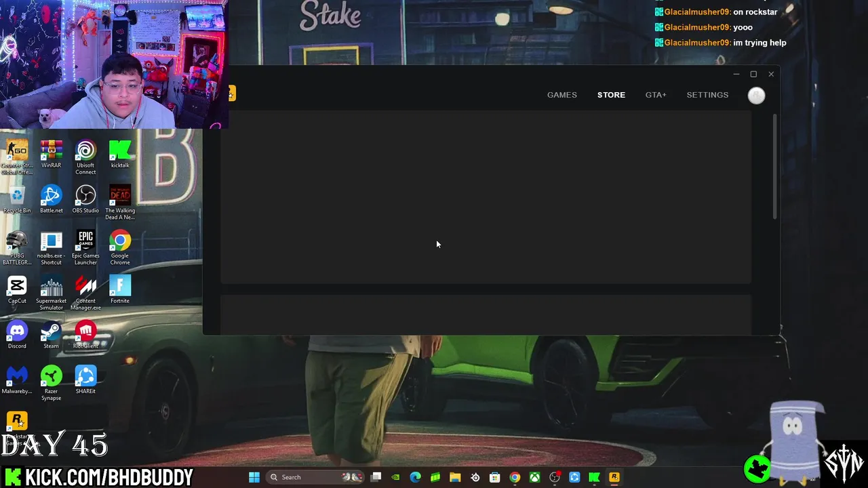
Task: Open the GAMES tab in Rockstar launcher
Action: 561,95
